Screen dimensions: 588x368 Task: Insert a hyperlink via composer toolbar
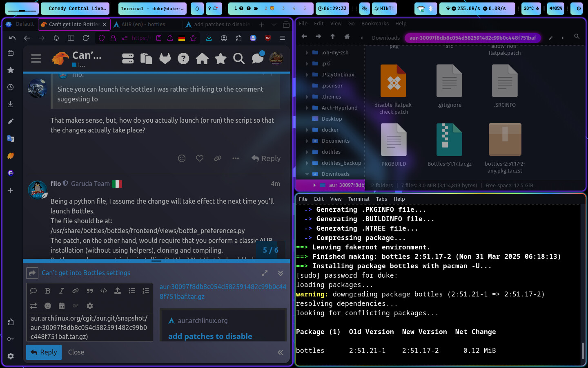[x=76, y=291]
